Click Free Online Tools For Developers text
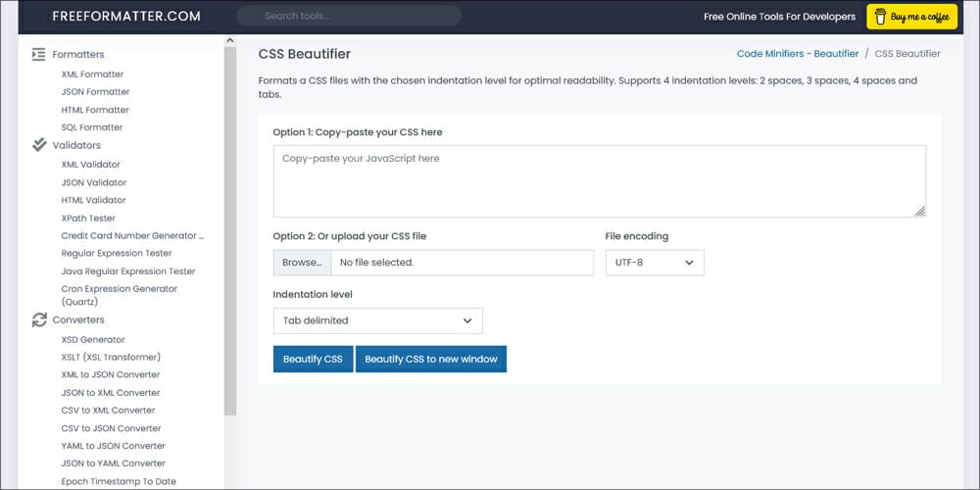 [x=779, y=17]
